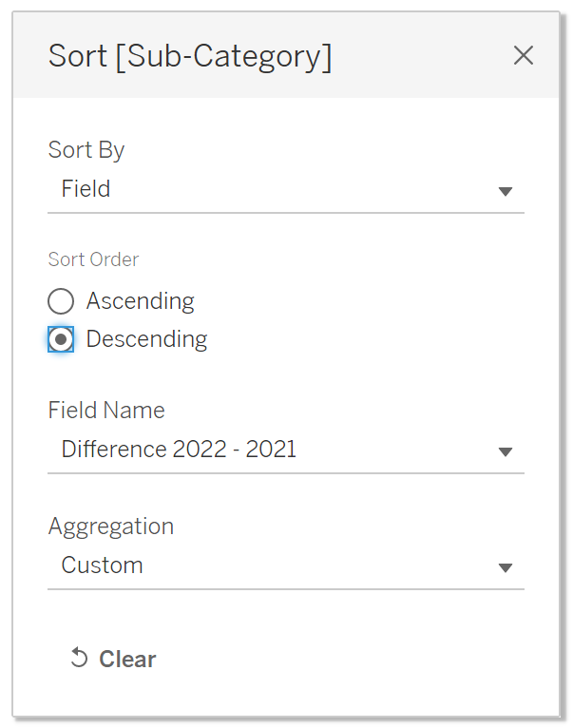The height and width of the screenshot is (728, 573).
Task: Expand the Aggregation dropdown arrow
Action: pos(506,567)
